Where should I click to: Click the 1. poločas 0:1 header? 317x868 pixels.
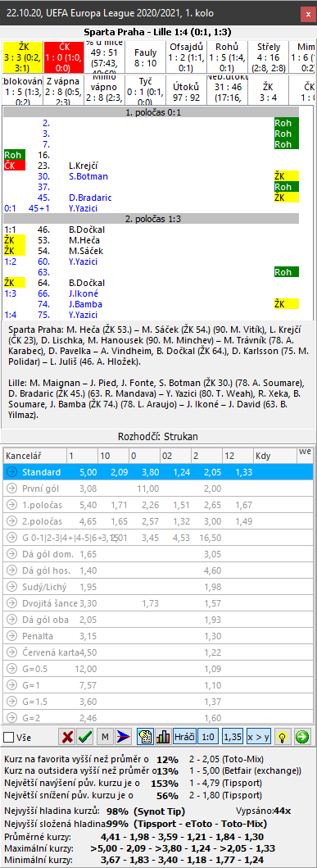(151, 112)
